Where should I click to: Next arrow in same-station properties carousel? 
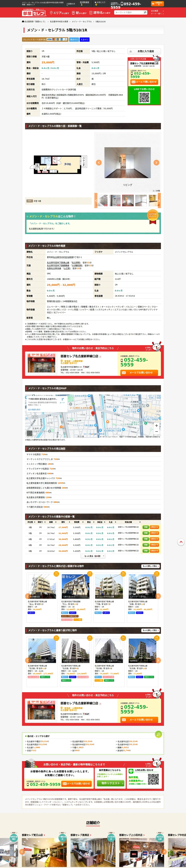(158, 660)
